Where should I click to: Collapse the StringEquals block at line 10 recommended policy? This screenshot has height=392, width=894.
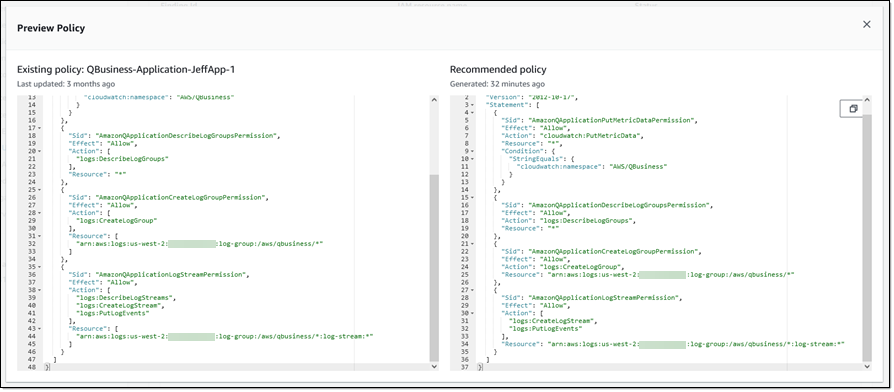click(x=473, y=159)
